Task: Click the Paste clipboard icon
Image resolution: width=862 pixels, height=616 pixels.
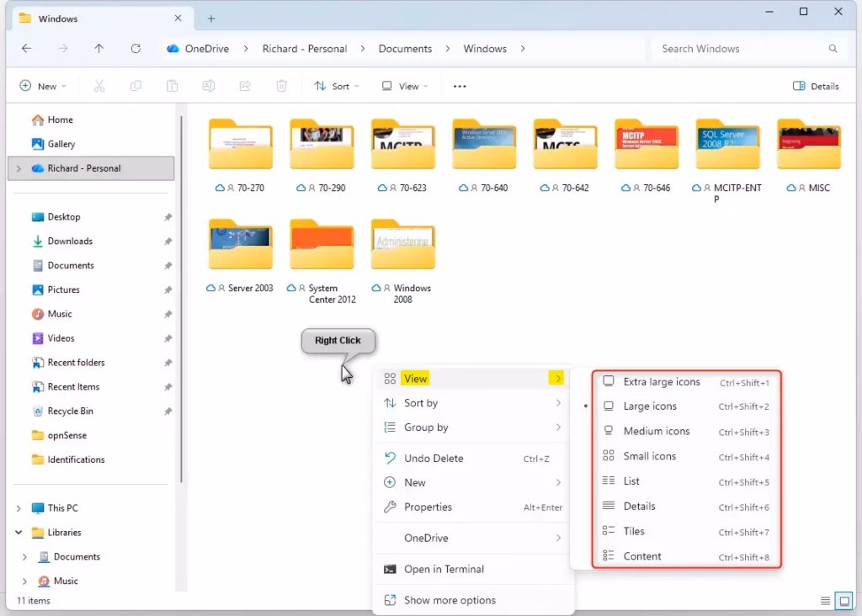Action: coord(172,86)
